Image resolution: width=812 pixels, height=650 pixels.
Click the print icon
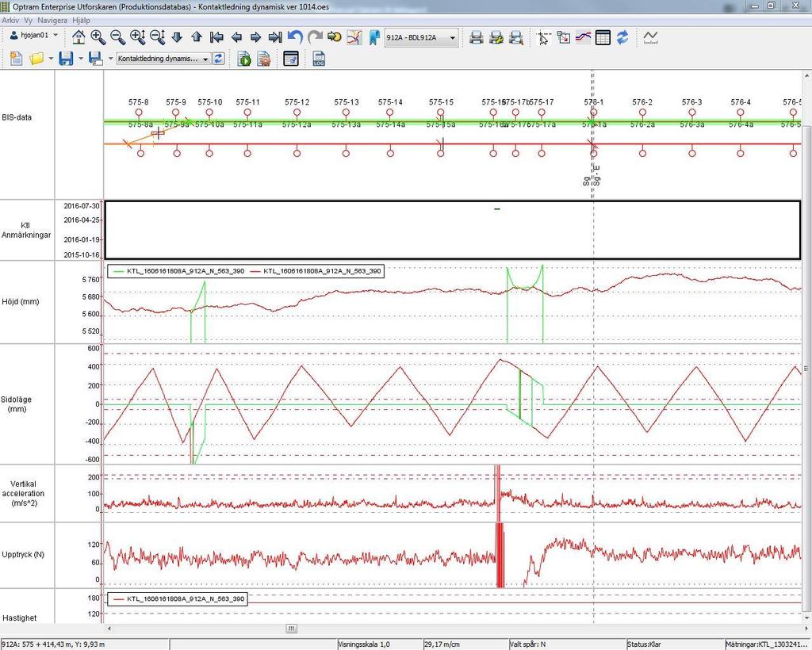tap(477, 37)
